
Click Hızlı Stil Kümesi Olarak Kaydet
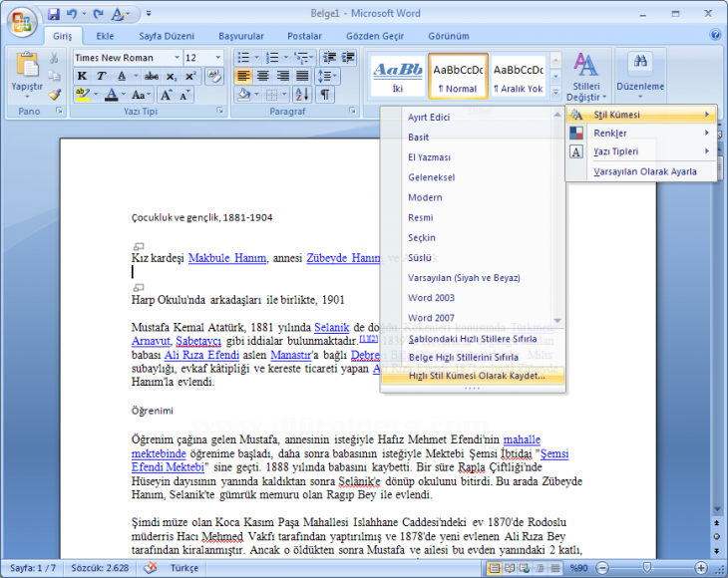click(x=477, y=376)
